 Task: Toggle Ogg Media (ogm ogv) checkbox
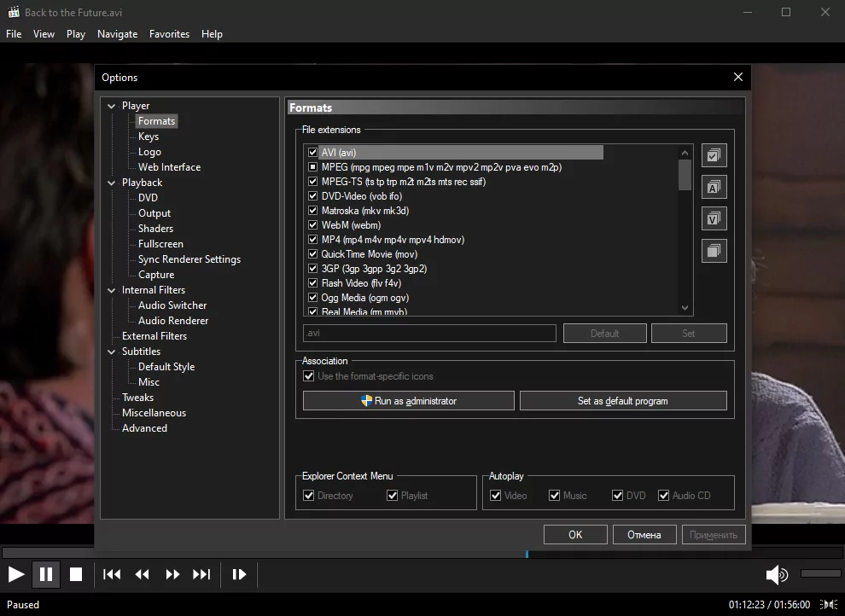tap(312, 298)
